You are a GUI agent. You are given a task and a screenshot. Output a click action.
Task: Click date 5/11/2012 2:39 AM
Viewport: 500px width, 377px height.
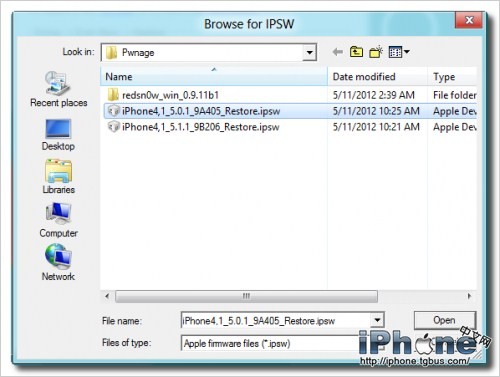(374, 95)
